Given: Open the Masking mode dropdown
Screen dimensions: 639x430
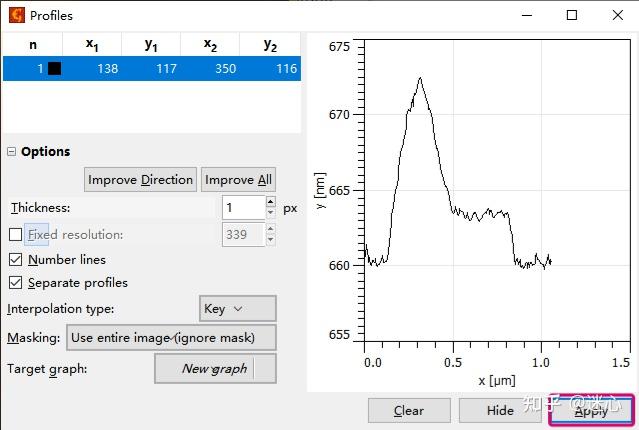Looking at the screenshot, I should (171, 338).
